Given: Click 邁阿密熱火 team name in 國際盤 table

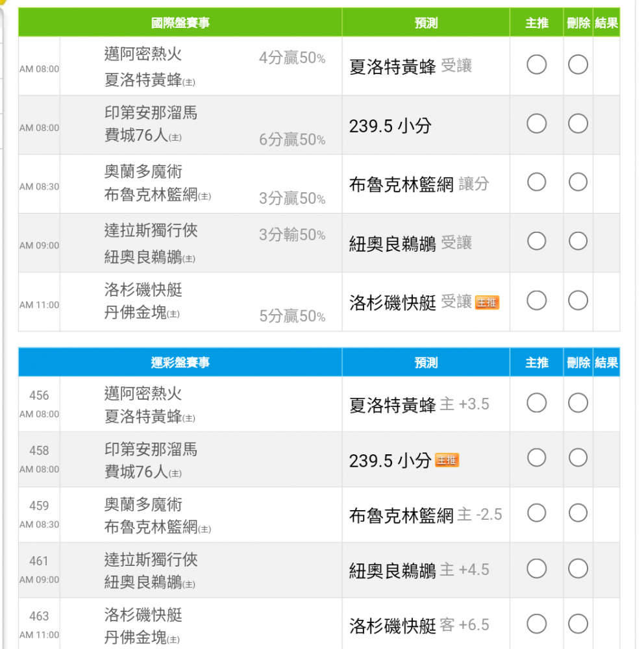Looking at the screenshot, I should 143,55.
